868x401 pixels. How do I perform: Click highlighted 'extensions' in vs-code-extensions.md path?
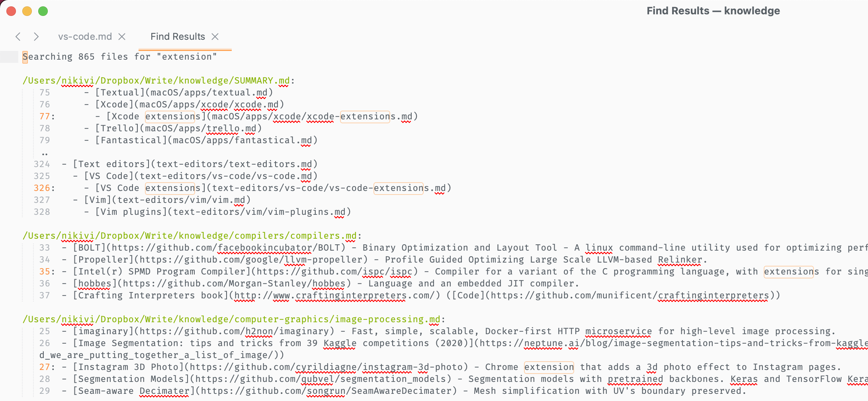tap(399, 188)
